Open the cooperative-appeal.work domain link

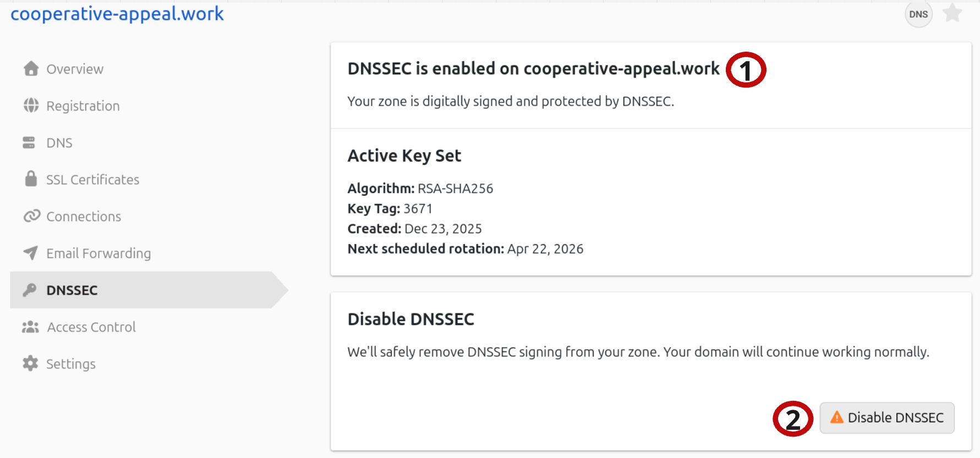117,14
